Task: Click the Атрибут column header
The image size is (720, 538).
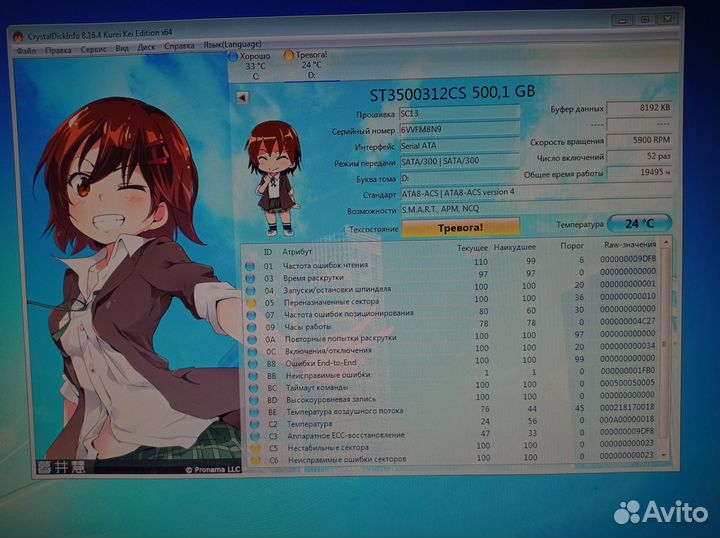Action: [297, 252]
